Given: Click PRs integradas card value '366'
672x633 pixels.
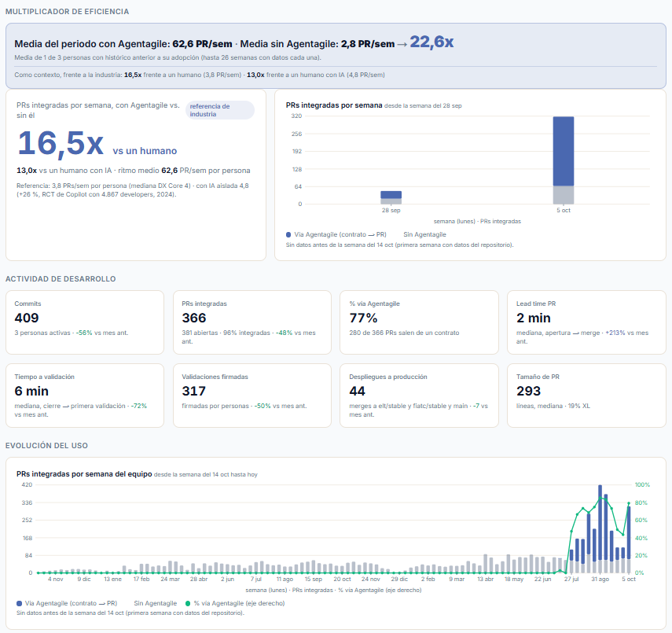Looking at the screenshot, I should coord(193,318).
